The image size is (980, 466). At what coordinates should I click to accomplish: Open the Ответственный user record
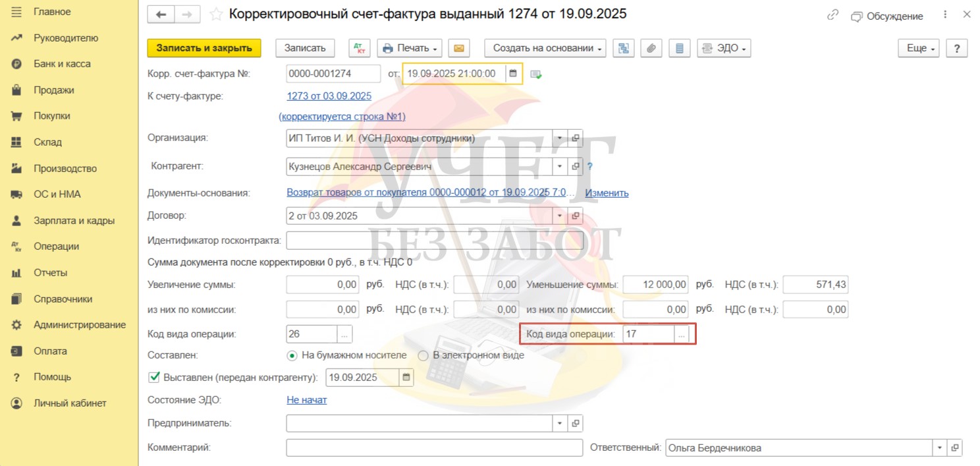(x=955, y=448)
